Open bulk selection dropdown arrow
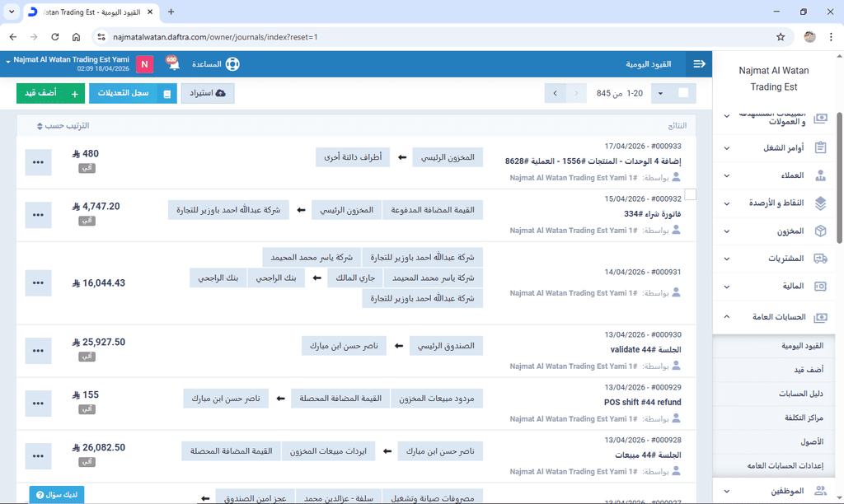Viewport: 844px width, 504px height. (x=660, y=94)
